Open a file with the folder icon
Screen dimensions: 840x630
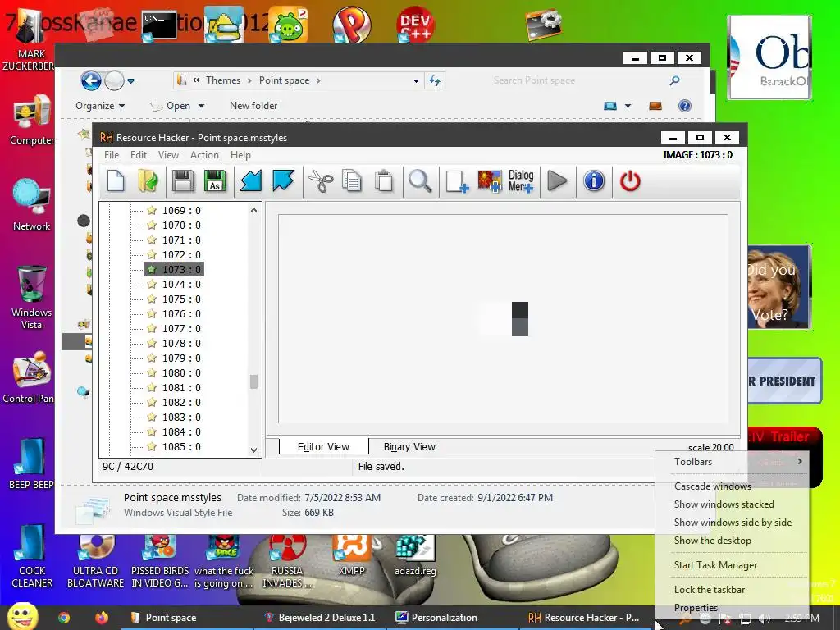[148, 181]
